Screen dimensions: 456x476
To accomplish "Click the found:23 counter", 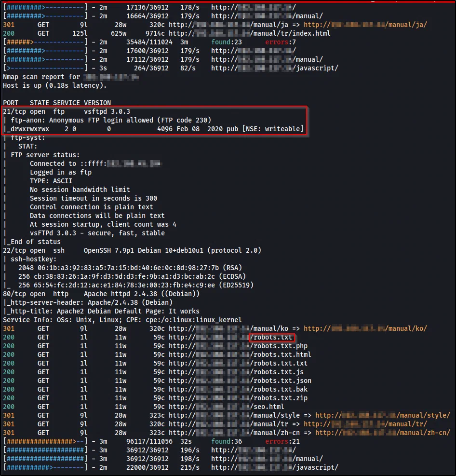I will (x=227, y=42).
